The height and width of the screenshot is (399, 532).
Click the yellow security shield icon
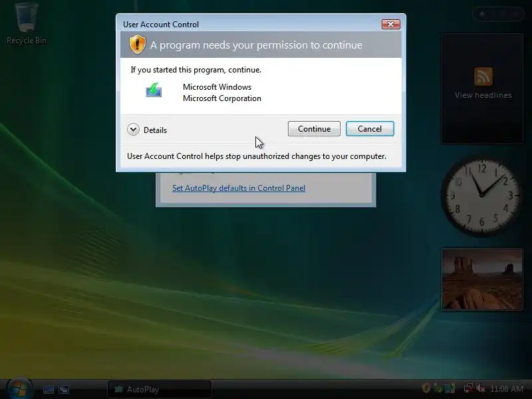click(x=138, y=45)
